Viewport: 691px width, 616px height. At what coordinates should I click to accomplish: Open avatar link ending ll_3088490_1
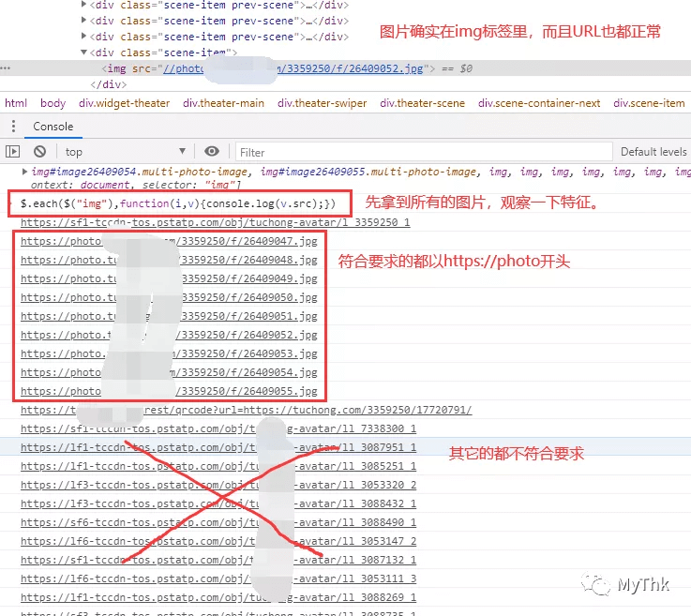click(218, 522)
